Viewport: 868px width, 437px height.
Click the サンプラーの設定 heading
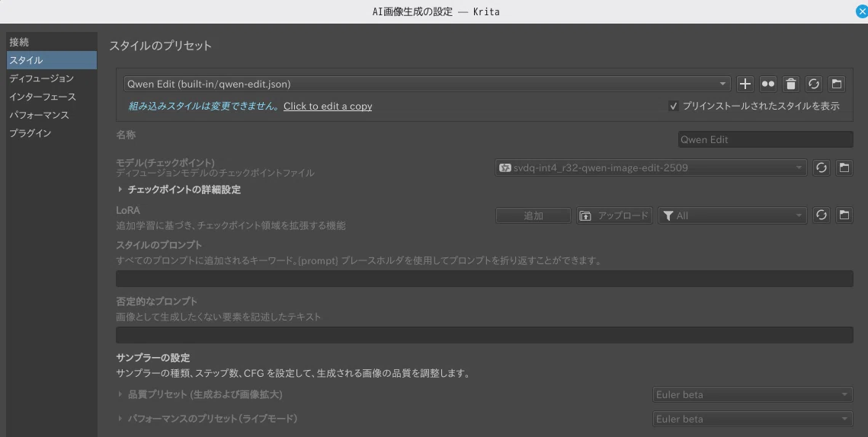click(152, 358)
